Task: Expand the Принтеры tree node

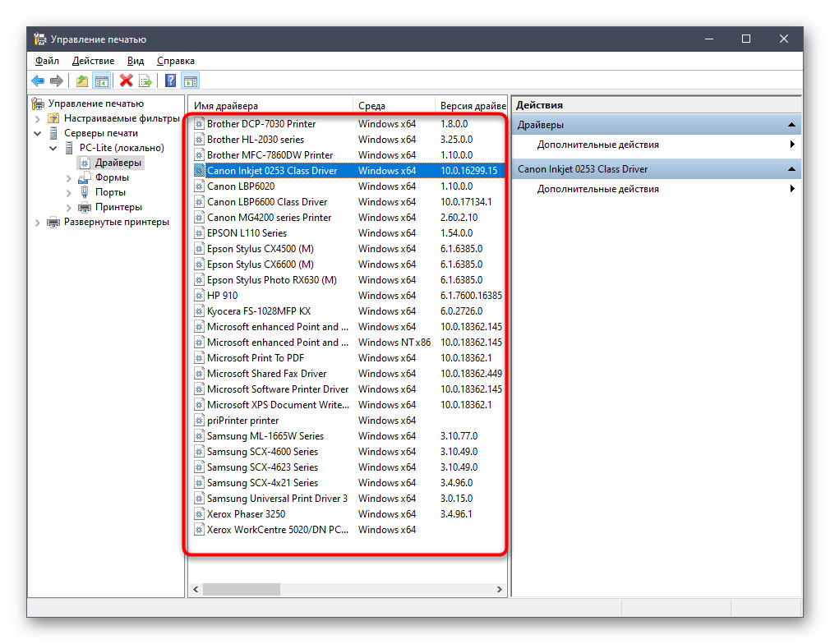Action: pyautogui.click(x=68, y=207)
